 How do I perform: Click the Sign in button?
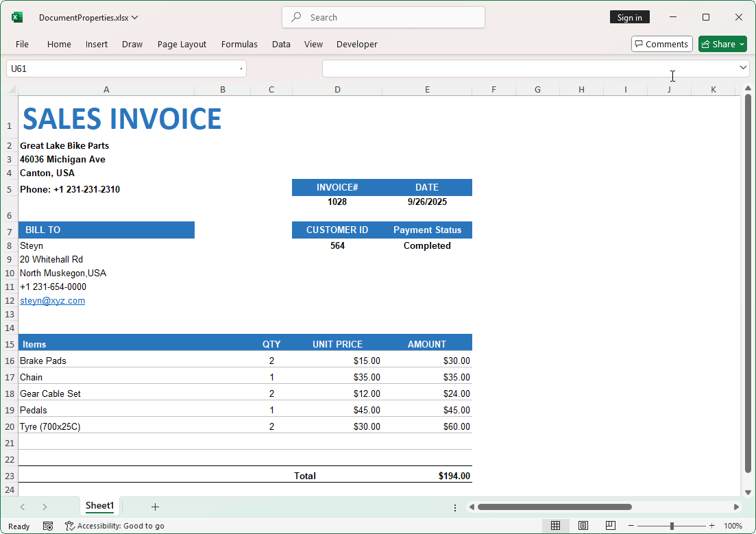tap(629, 17)
